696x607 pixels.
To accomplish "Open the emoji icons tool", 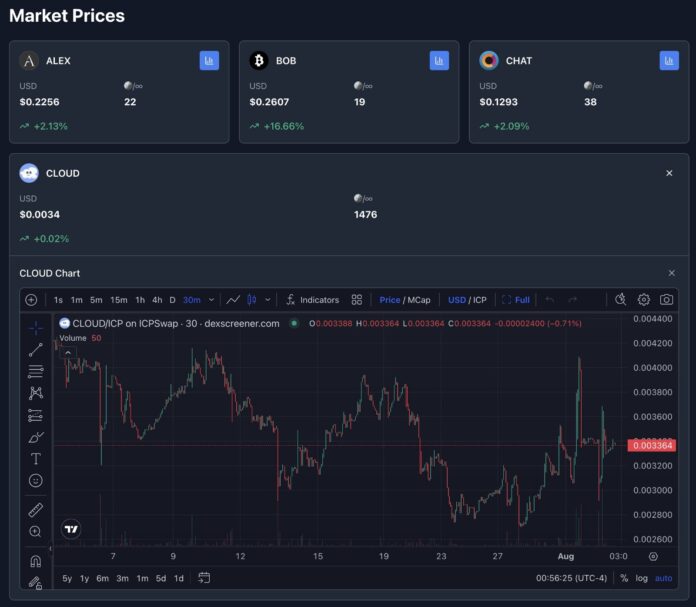I will (36, 481).
